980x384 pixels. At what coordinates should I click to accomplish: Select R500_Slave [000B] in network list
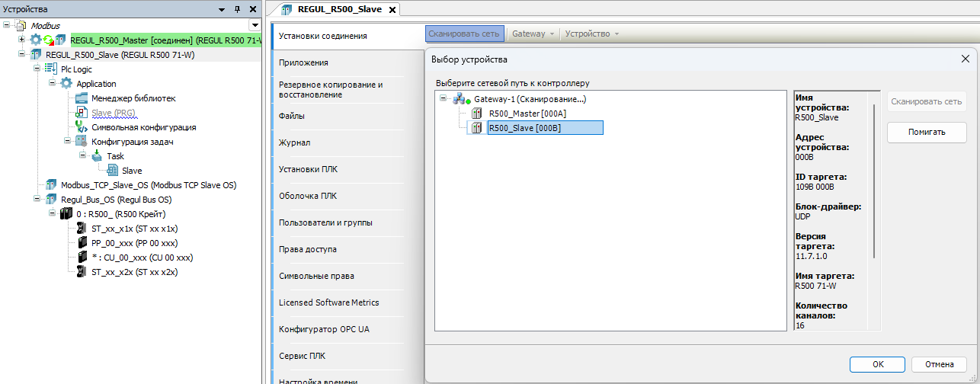pyautogui.click(x=525, y=128)
